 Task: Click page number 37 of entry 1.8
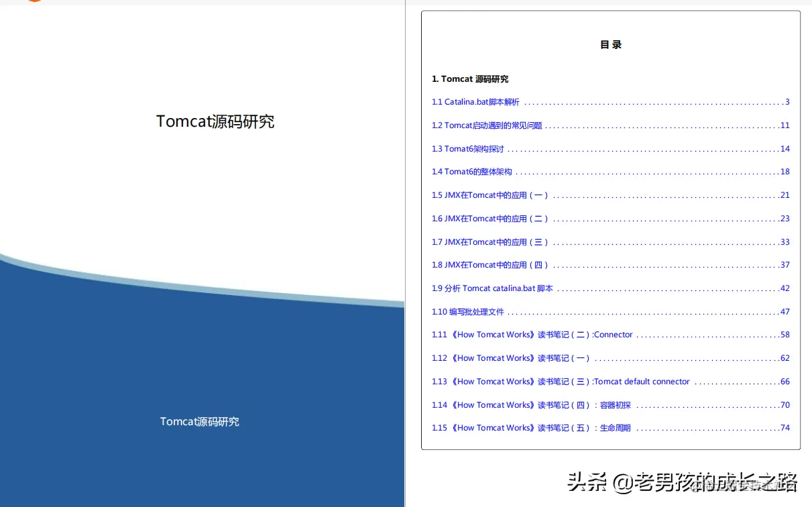pos(785,265)
